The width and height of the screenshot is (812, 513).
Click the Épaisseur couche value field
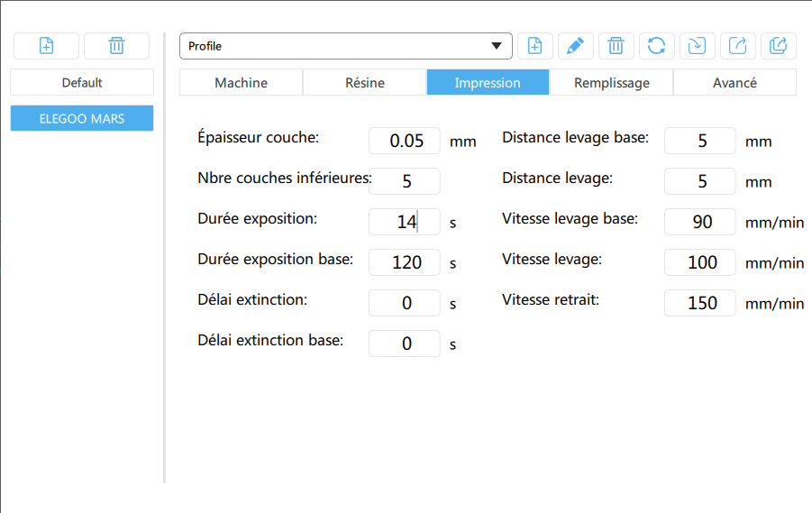(405, 141)
